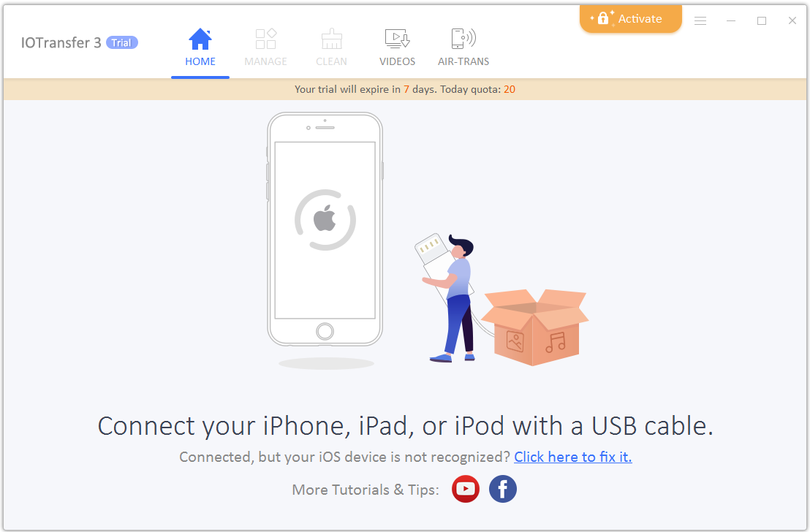Screen dimensions: 810x532
Task: Click the blue Trial badge
Action: [x=122, y=43]
